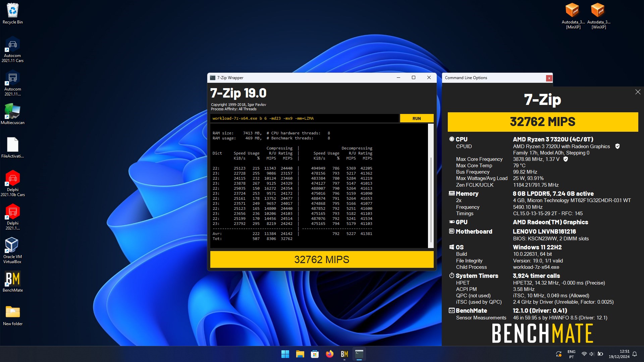Open the Delphi 2021.1... truck shortcut

13,217
